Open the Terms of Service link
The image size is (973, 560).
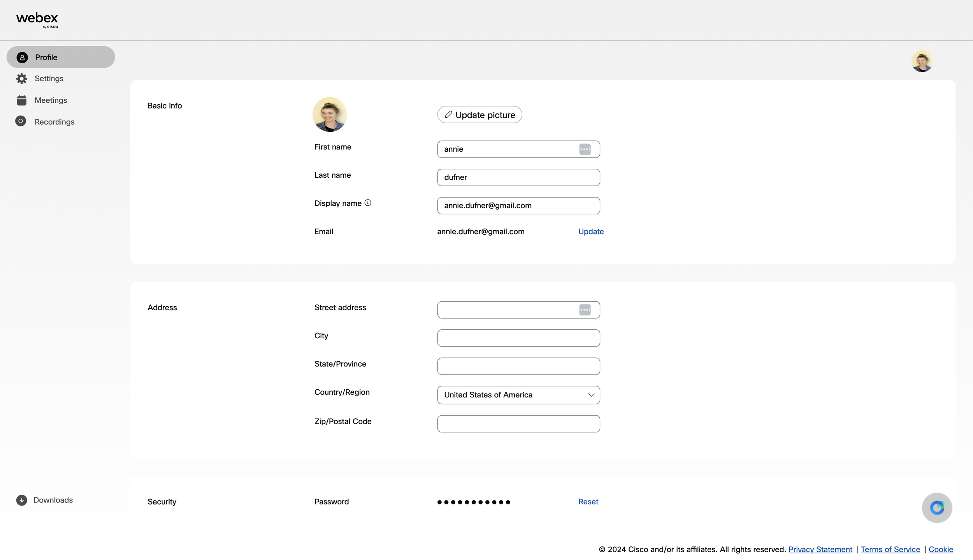(890, 549)
